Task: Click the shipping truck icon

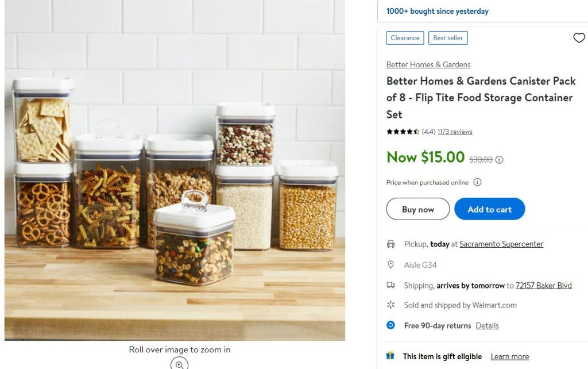Action: pyautogui.click(x=391, y=285)
